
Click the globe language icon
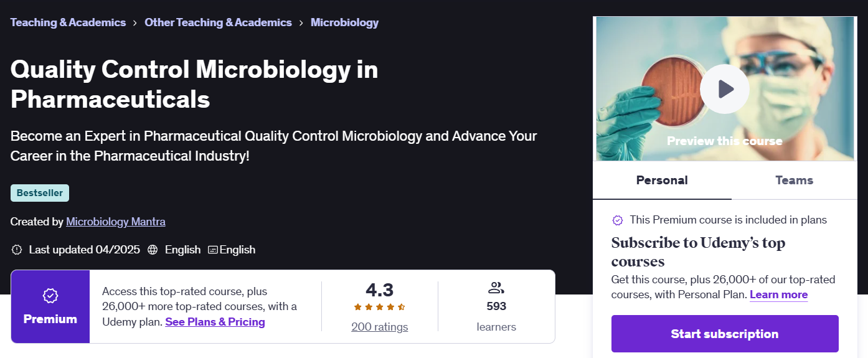point(153,250)
